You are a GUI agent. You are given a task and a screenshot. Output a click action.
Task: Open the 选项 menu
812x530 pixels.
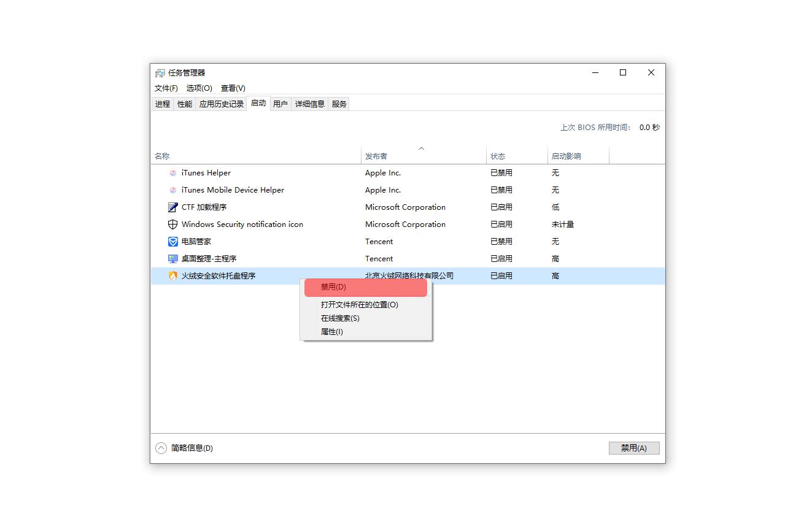coord(198,88)
